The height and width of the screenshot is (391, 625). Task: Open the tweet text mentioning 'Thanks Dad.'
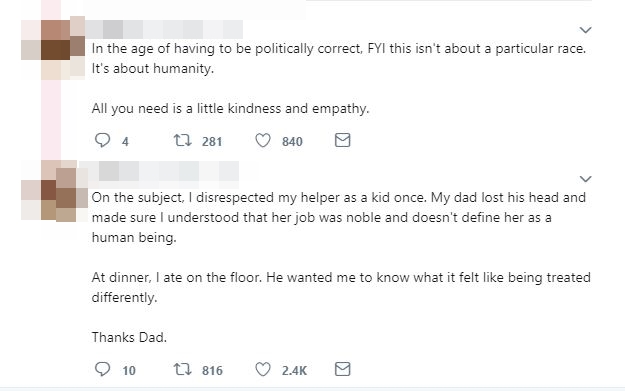[341, 267]
